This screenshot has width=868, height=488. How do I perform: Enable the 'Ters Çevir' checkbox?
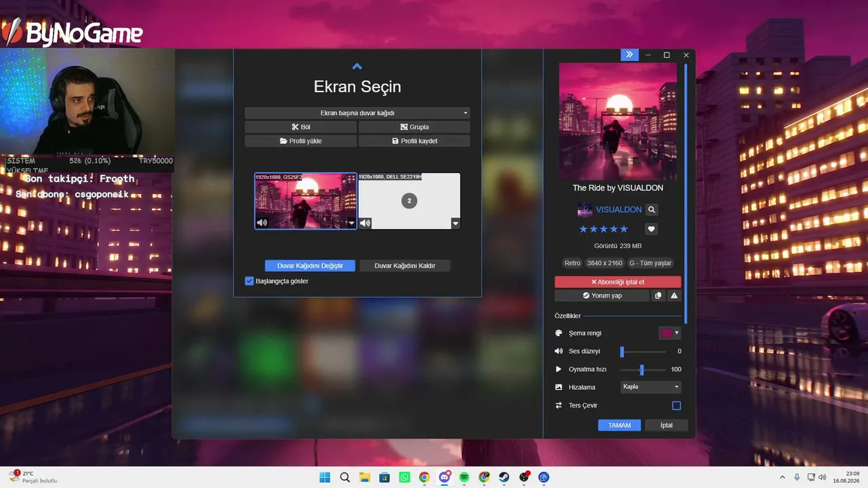point(676,405)
